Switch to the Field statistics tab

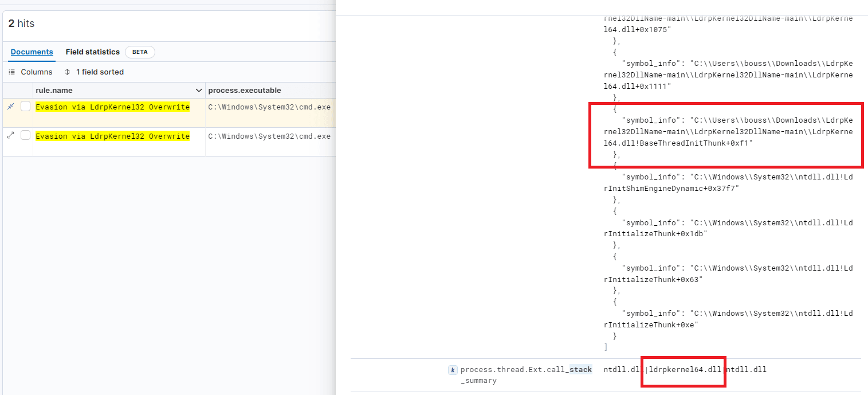(93, 52)
